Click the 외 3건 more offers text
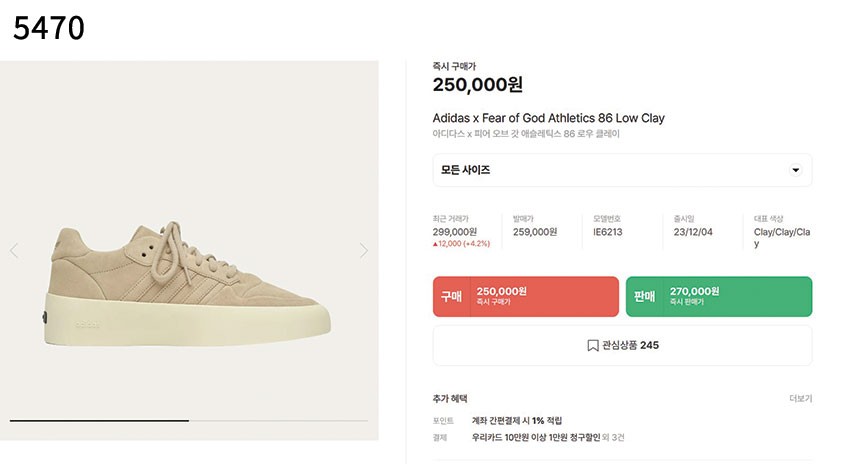The height and width of the screenshot is (464, 860). coord(613,438)
